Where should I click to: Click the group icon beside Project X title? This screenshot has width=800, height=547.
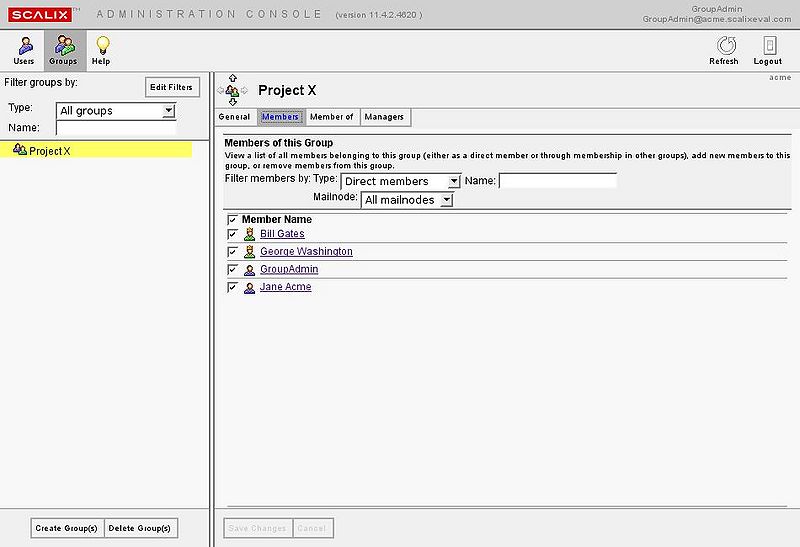click(233, 90)
